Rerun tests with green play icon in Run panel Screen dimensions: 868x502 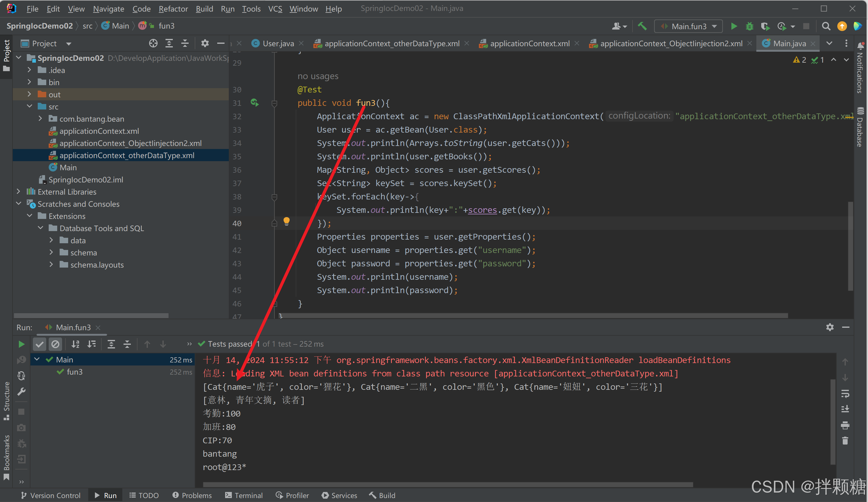point(21,344)
